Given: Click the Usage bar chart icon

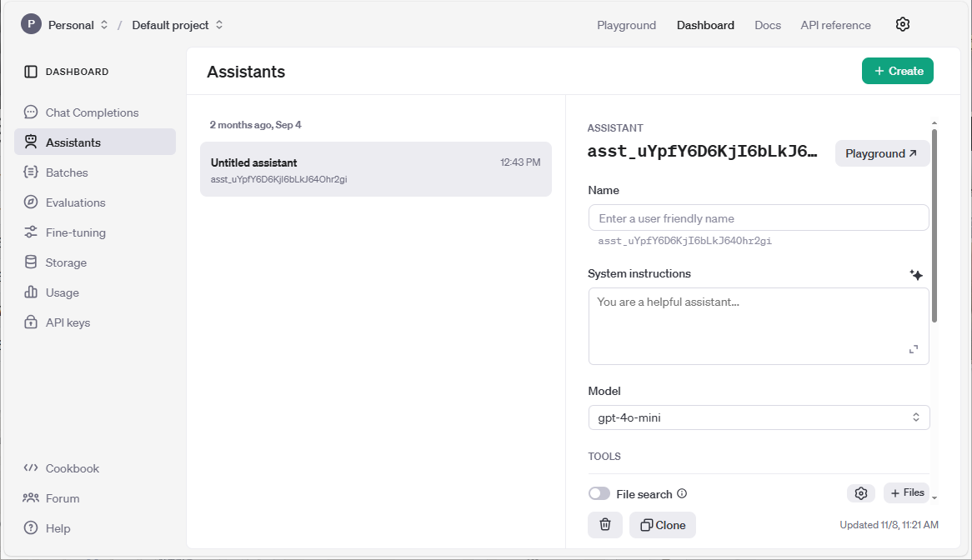Looking at the screenshot, I should coord(30,292).
